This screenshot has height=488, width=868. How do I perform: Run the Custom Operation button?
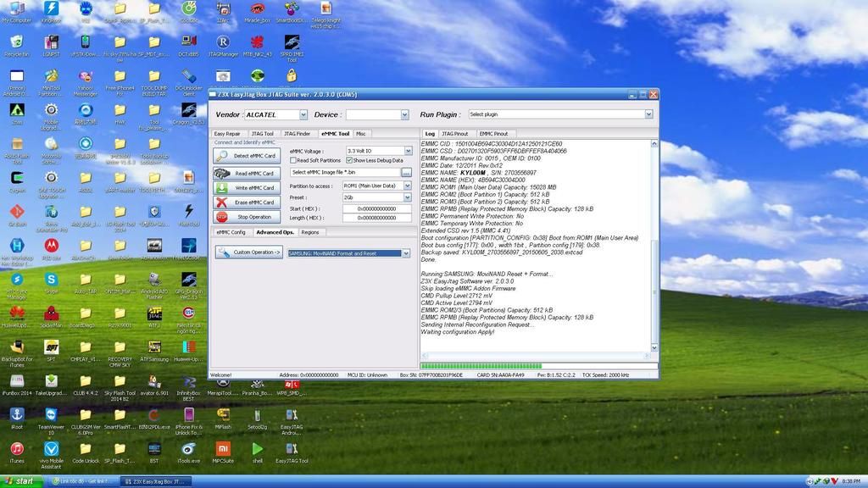(249, 252)
